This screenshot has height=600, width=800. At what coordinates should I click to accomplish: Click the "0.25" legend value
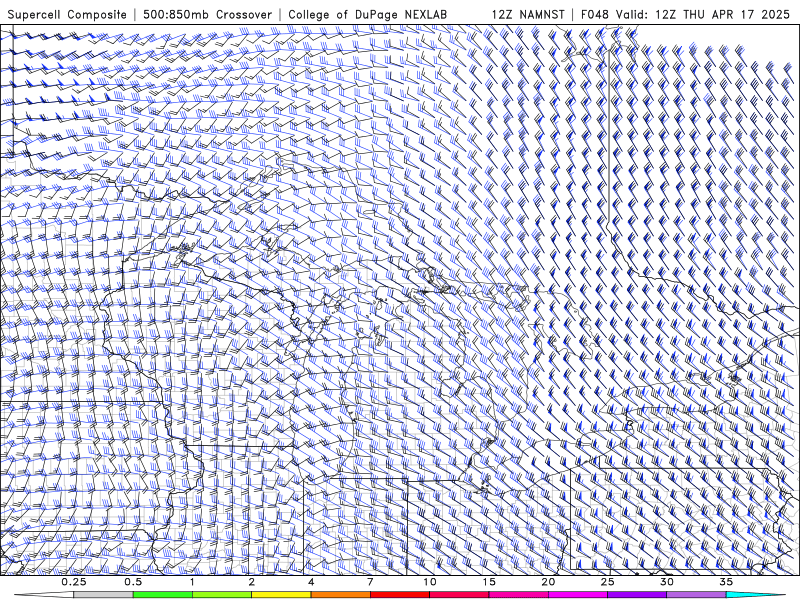74,582
